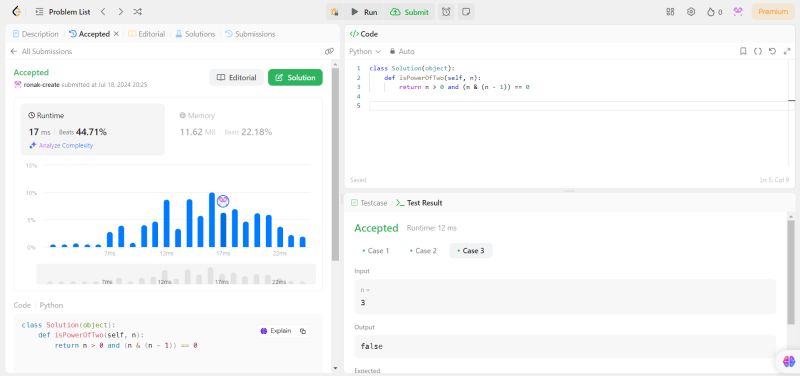Open the timer alarm clock icon
Screen dimensions: 800x376
coord(446,12)
